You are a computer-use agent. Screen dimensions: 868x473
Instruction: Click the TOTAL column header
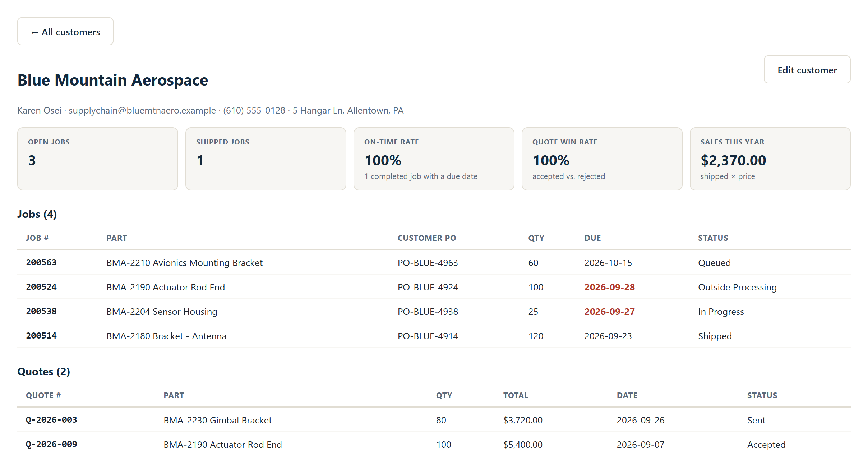[x=516, y=395]
